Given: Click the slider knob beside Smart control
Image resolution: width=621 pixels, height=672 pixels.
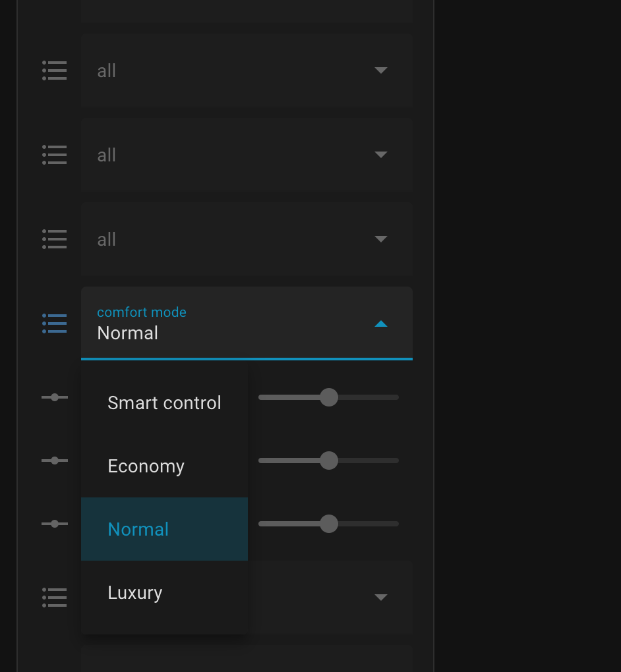Looking at the screenshot, I should (328, 397).
